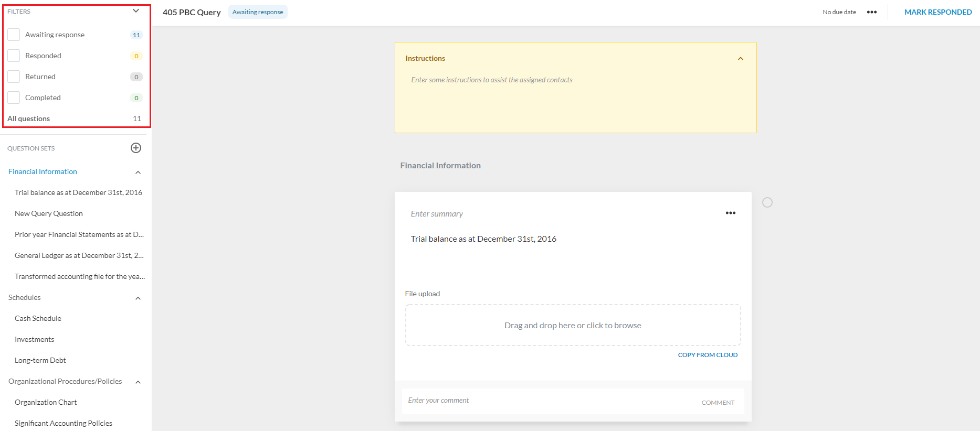Open the query header three-dot menu
This screenshot has height=431, width=980.
(x=871, y=12)
